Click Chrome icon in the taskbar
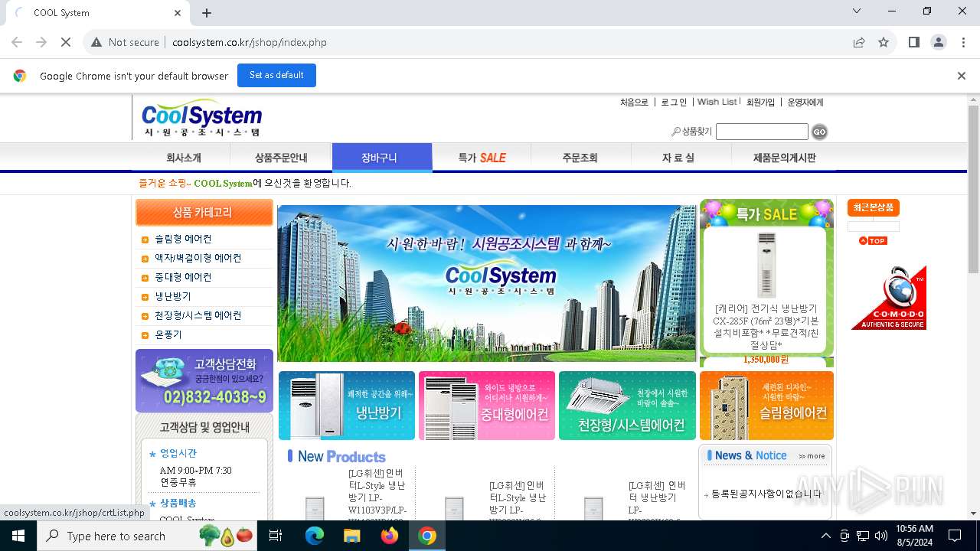 click(427, 536)
